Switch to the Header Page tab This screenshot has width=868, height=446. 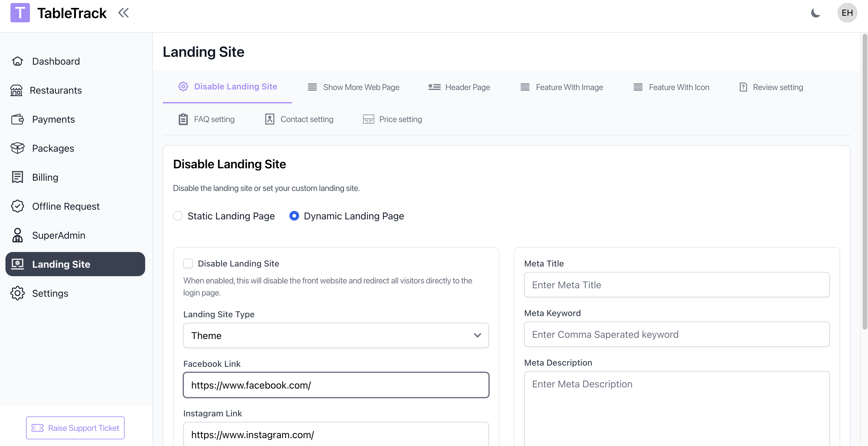point(459,87)
